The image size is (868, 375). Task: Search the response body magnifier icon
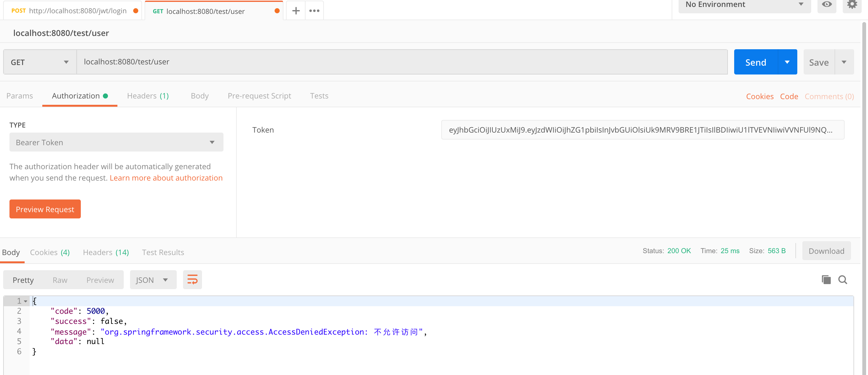click(843, 280)
